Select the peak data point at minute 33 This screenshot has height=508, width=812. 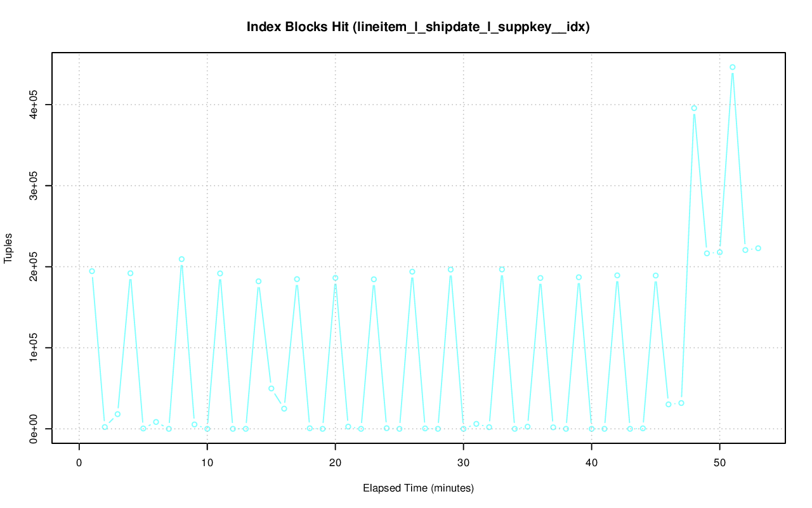coord(502,270)
